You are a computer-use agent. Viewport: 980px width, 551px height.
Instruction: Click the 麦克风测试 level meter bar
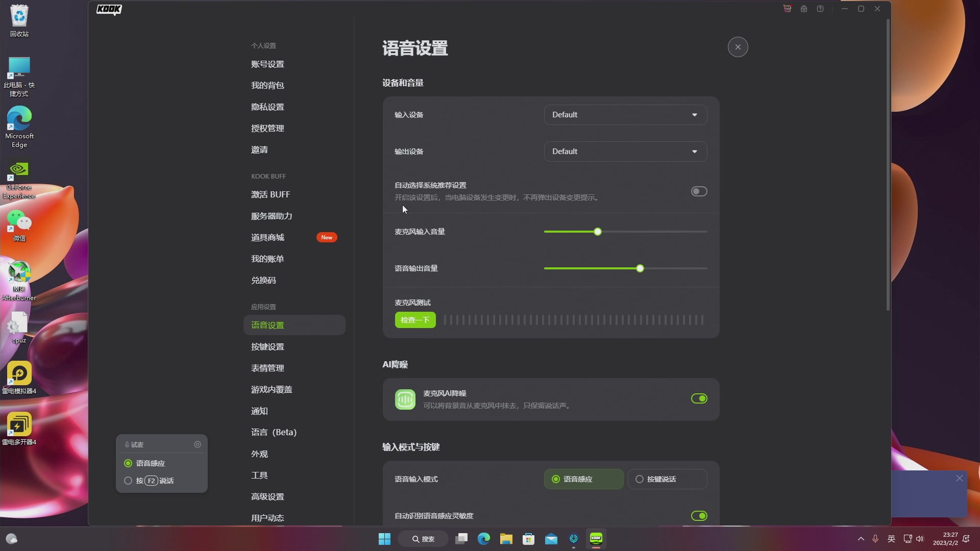(574, 320)
